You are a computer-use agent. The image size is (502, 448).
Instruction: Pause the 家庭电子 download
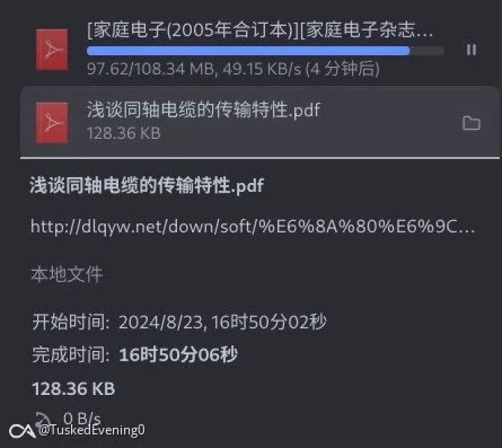[471, 50]
